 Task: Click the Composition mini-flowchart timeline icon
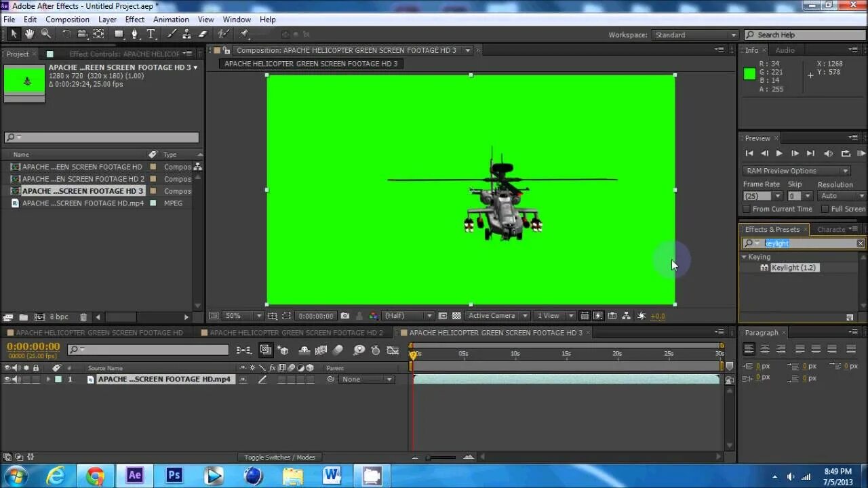[243, 350]
